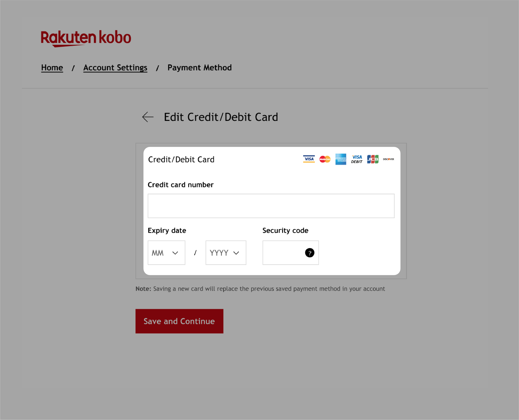Click the JCB card icon
The height and width of the screenshot is (420, 519).
point(372,159)
